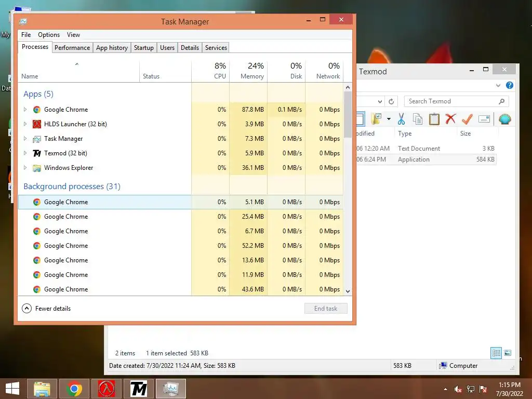The width and height of the screenshot is (532, 399).
Task: Click the red X Delete icon in Texmod toolbar
Action: [450, 119]
